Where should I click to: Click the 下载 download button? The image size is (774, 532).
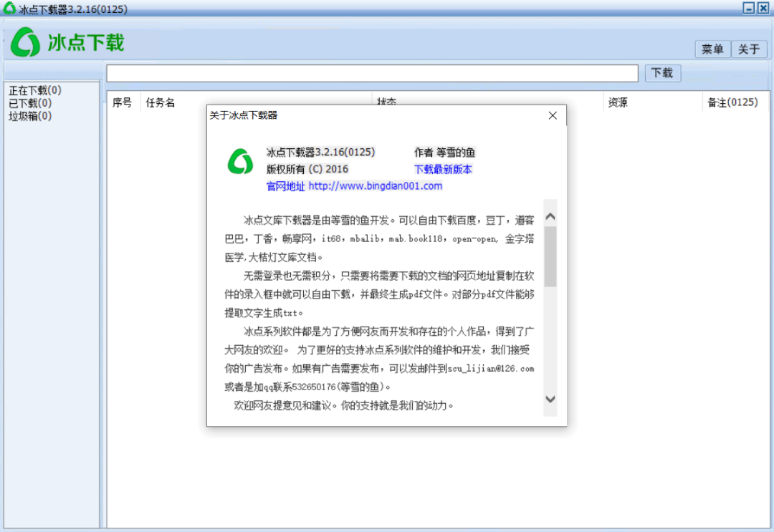pos(661,72)
